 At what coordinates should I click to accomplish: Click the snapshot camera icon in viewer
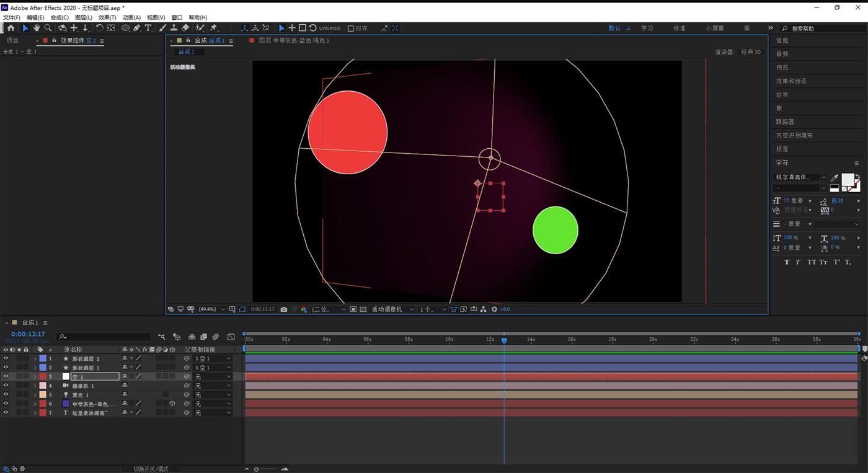pyautogui.click(x=284, y=309)
